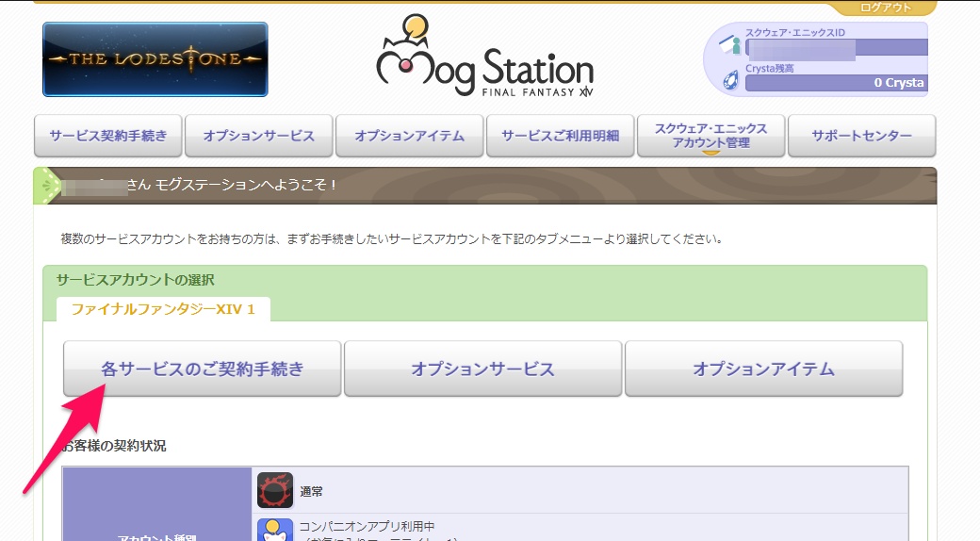Log out with the ログアウト tab
The height and width of the screenshot is (541, 980).
coord(886,8)
